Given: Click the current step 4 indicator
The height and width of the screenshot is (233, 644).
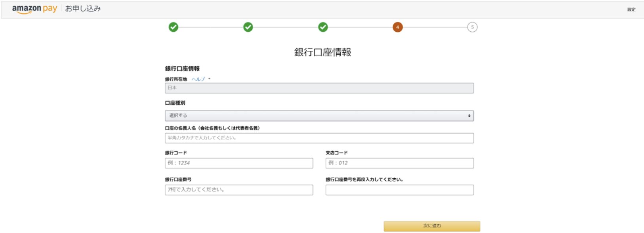Looking at the screenshot, I should click(x=398, y=27).
